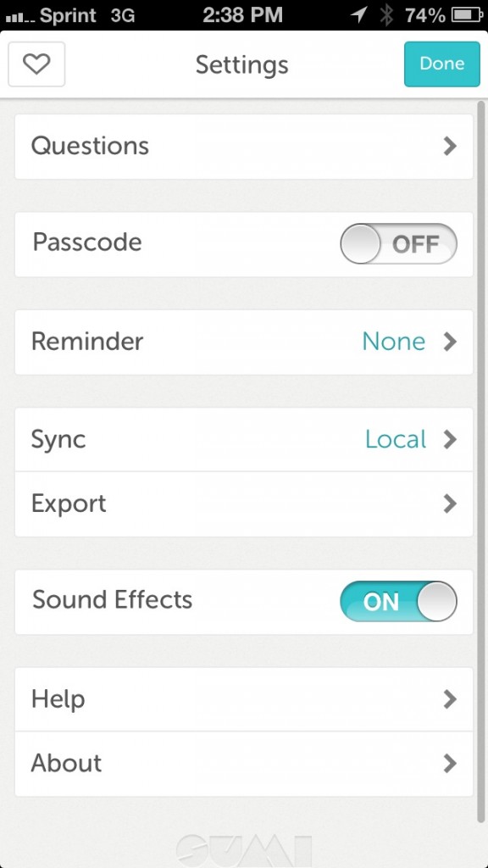
Task: Tap the teal None reminder value
Action: pos(393,342)
